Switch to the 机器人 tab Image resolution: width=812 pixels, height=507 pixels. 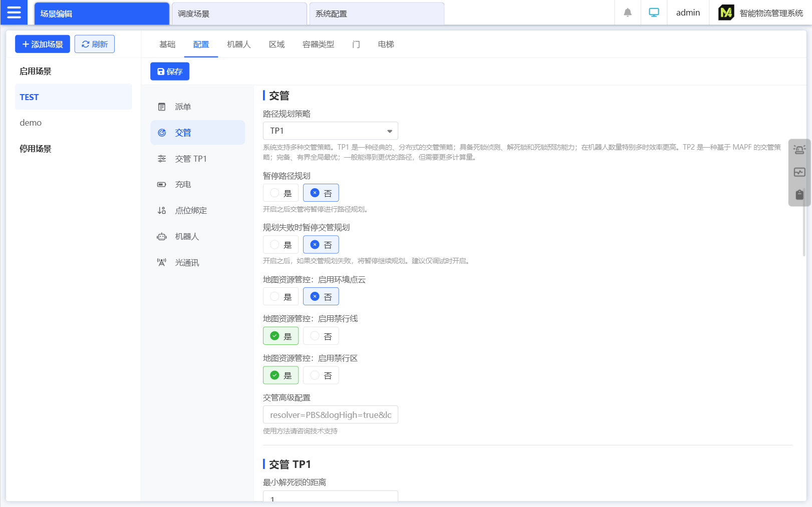[x=238, y=45]
